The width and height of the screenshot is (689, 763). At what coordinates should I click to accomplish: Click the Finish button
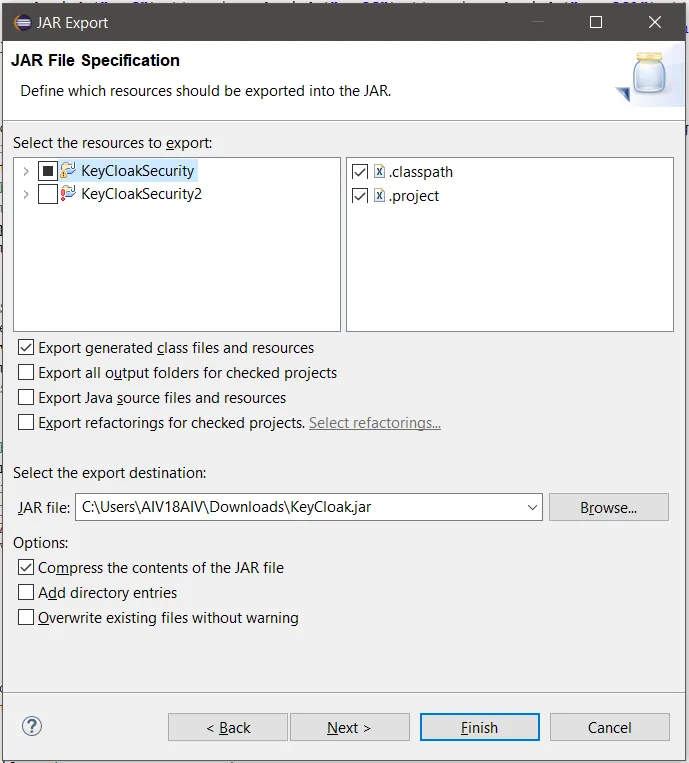click(480, 727)
